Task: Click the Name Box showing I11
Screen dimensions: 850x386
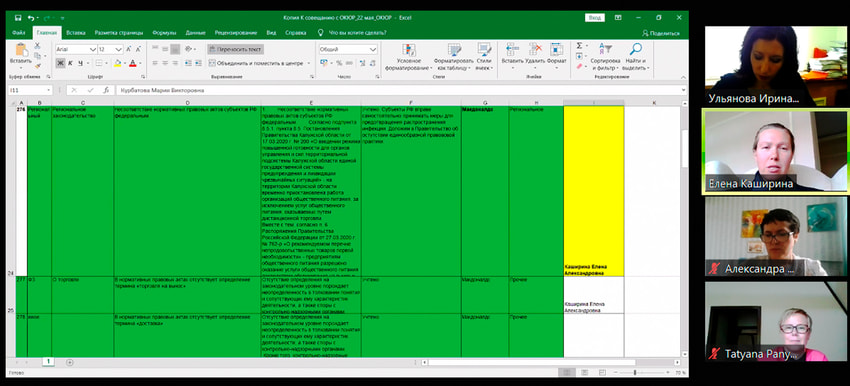Action: [x=30, y=90]
